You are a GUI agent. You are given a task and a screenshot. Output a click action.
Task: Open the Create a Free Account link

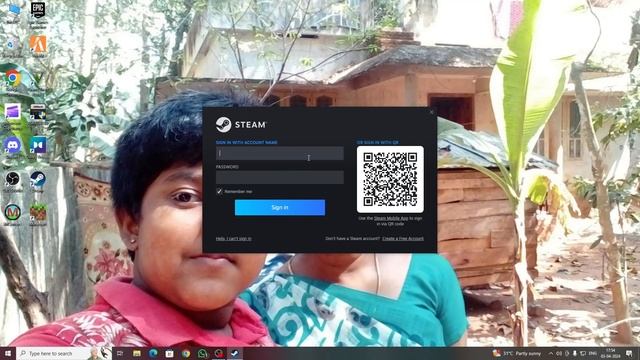[x=403, y=238]
